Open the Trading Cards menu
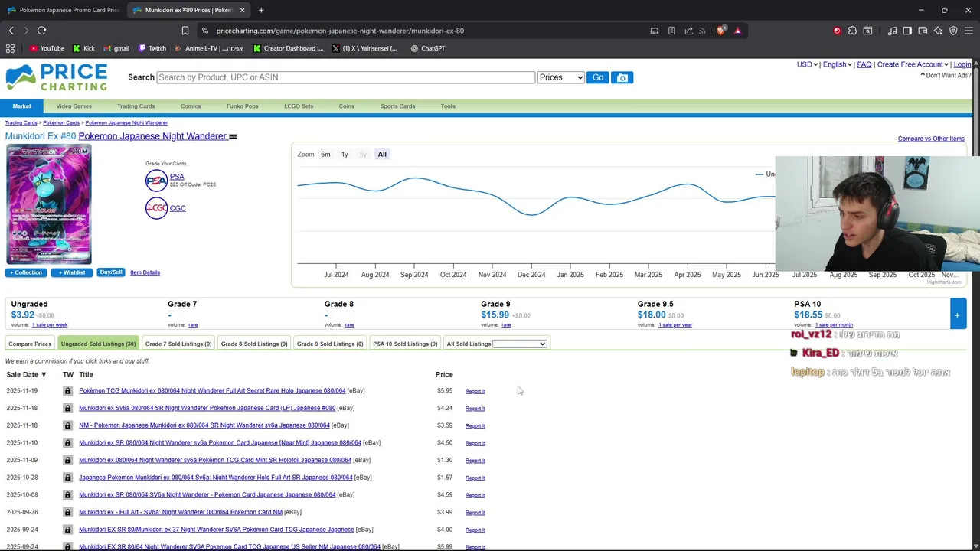This screenshot has height=551, width=980. [136, 106]
